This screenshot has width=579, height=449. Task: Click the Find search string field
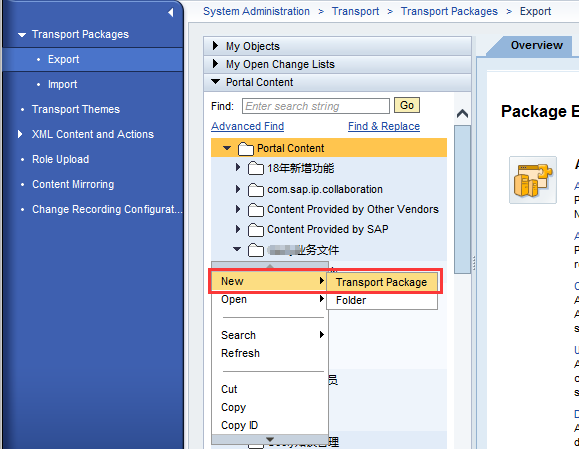click(x=316, y=106)
